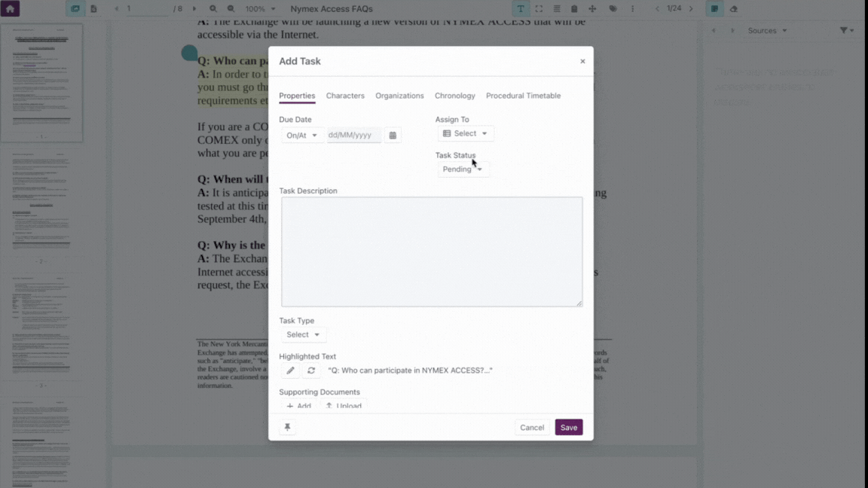Edit highlighted text with pencil icon

[x=290, y=371]
